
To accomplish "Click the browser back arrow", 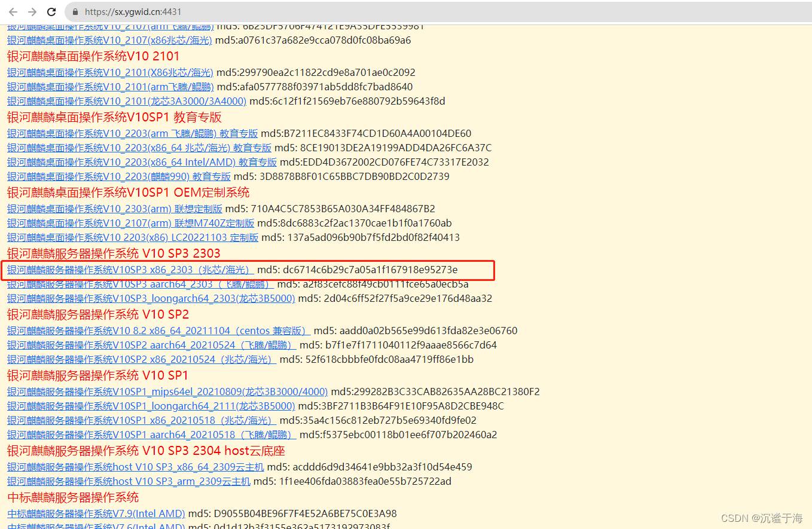I will pyautogui.click(x=13, y=12).
